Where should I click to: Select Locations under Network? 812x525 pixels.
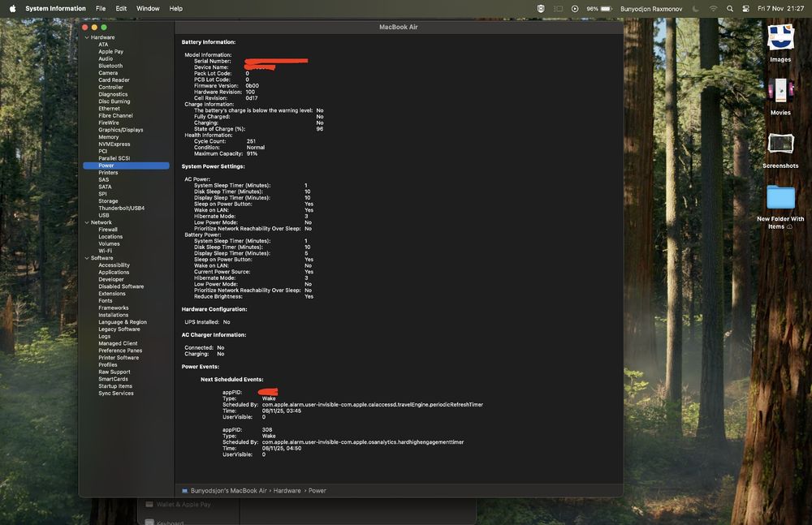point(110,237)
